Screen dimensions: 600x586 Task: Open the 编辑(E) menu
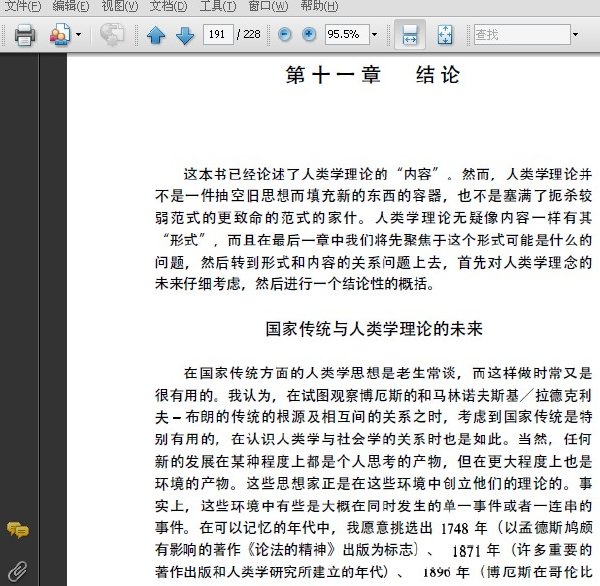tap(70, 6)
